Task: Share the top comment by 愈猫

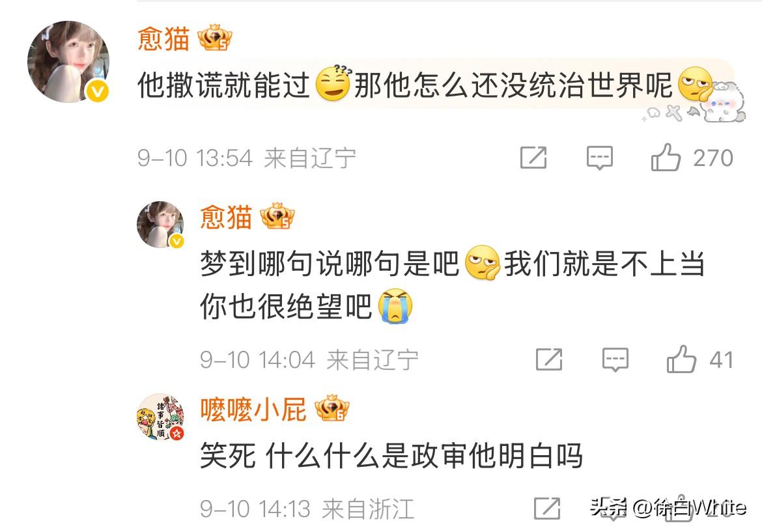Action: (x=533, y=158)
